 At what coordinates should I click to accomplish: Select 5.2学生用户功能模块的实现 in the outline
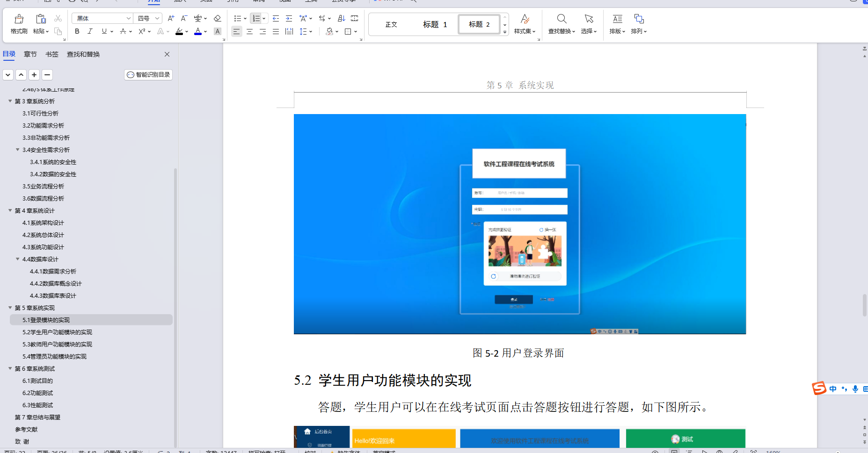pyautogui.click(x=57, y=332)
